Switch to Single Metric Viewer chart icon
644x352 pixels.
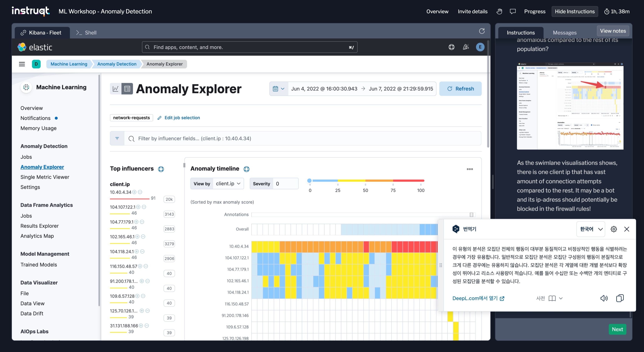coord(115,89)
